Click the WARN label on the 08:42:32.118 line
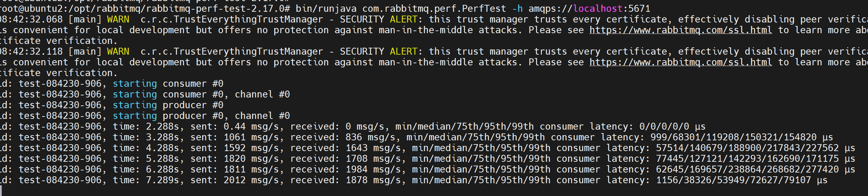 click(118, 52)
